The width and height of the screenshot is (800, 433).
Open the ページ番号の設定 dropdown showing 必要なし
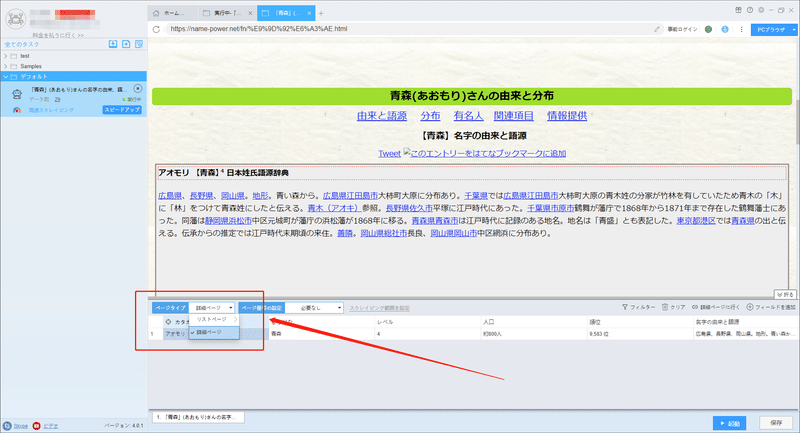[x=314, y=308]
